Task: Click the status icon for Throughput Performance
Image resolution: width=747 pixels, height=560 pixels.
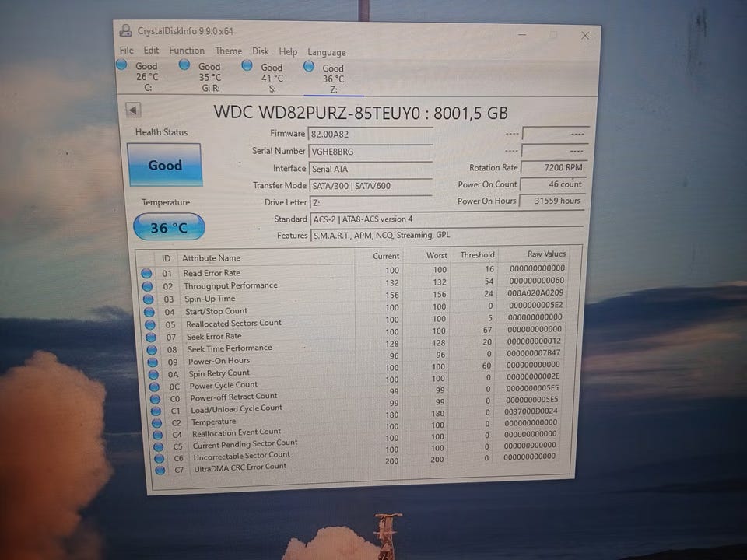Action: pyautogui.click(x=147, y=286)
